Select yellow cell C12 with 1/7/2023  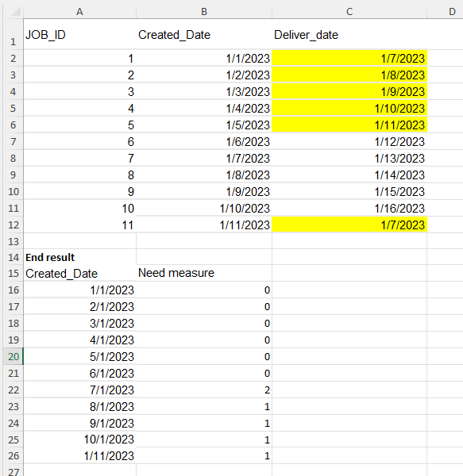(349, 225)
